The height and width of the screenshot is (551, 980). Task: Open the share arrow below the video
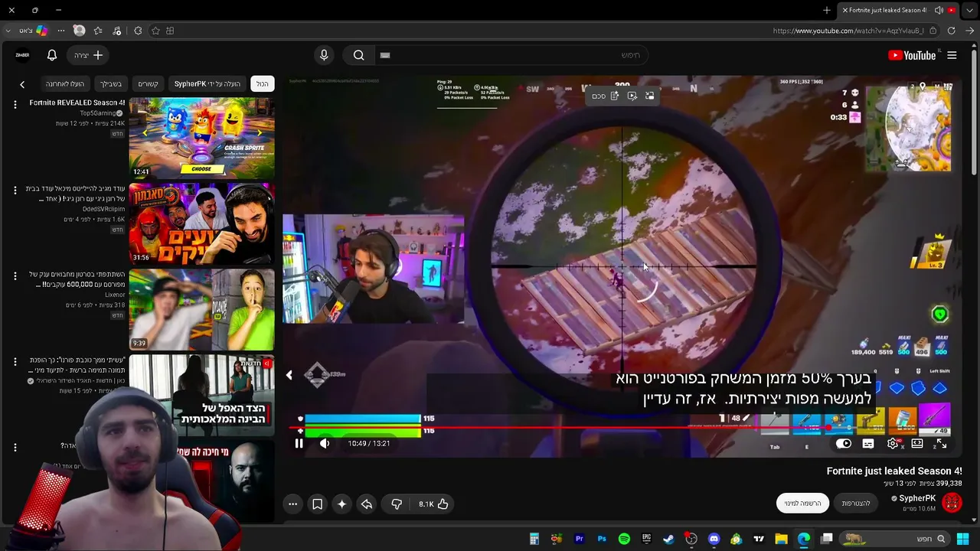(x=367, y=504)
